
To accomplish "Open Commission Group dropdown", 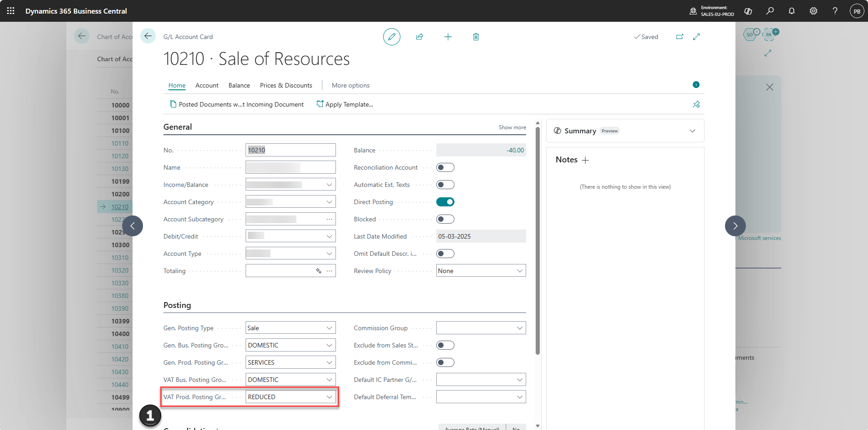I will [520, 328].
